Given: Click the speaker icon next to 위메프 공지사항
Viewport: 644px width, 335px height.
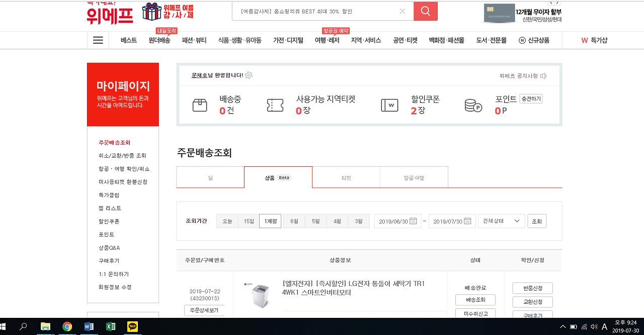Looking at the screenshot, I should point(544,75).
